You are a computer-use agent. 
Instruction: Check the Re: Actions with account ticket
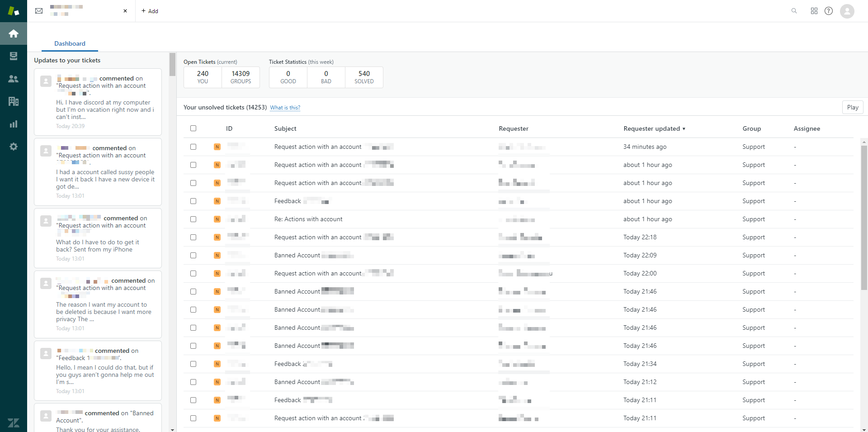(x=193, y=219)
